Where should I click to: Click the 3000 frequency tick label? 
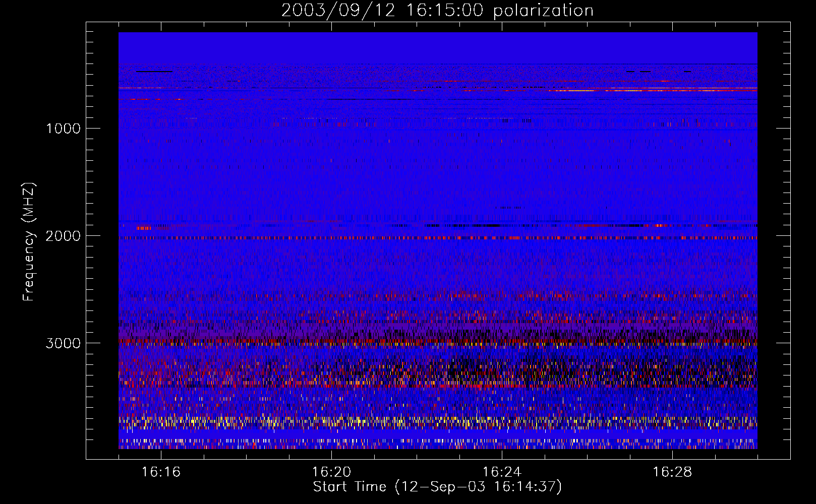click(x=63, y=343)
